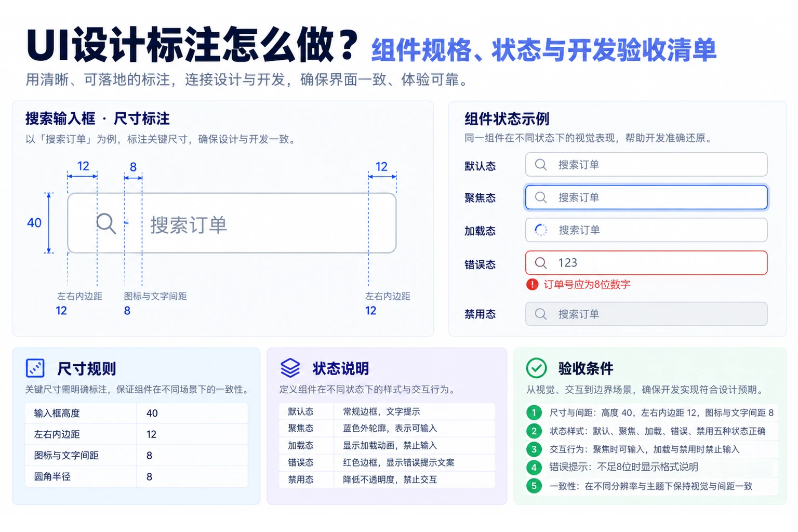Image resolution: width=798 pixels, height=532 pixels.
Task: Click 降低不透明度，禁止交互 description cell
Action: (390, 480)
